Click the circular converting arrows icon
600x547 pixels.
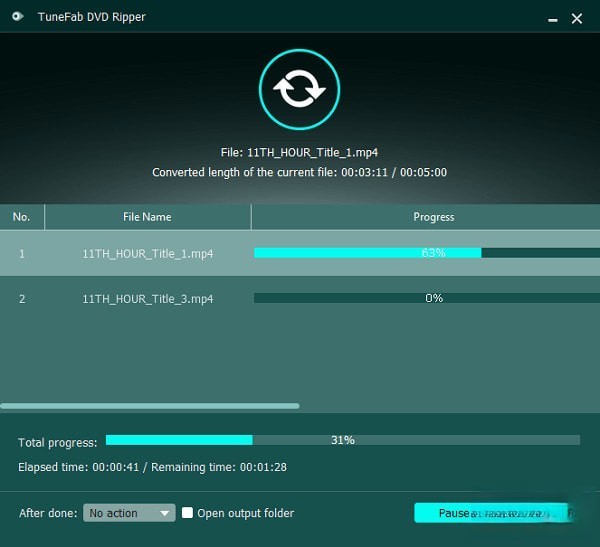tap(299, 89)
